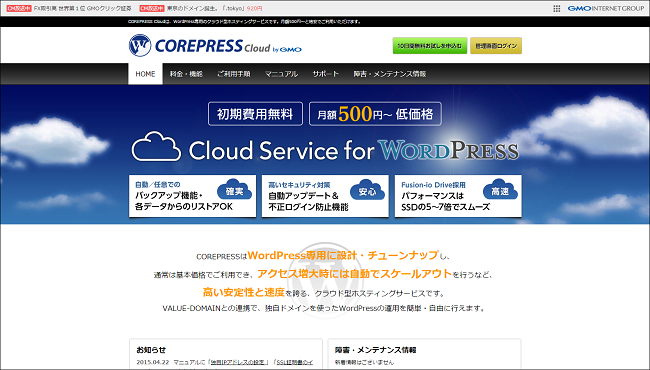The width and height of the screenshot is (650, 370).
Task: Click the COREPRESS Cloud logo
Action: pyautogui.click(x=215, y=45)
